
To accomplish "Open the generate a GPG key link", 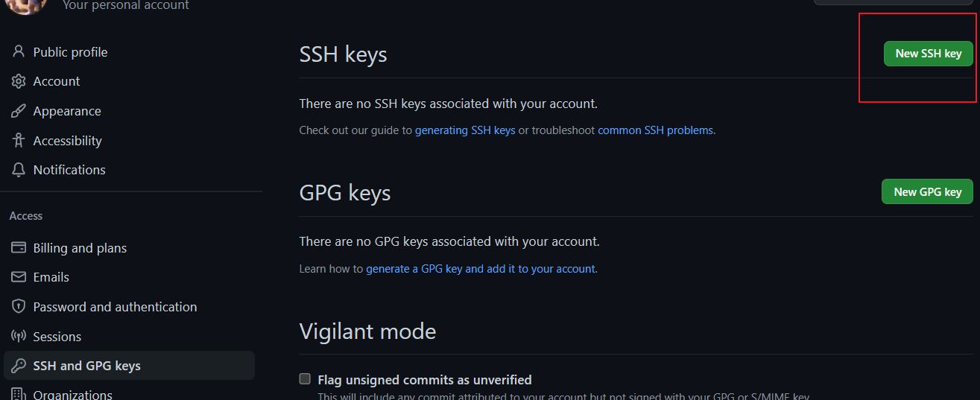I will coord(481,269).
